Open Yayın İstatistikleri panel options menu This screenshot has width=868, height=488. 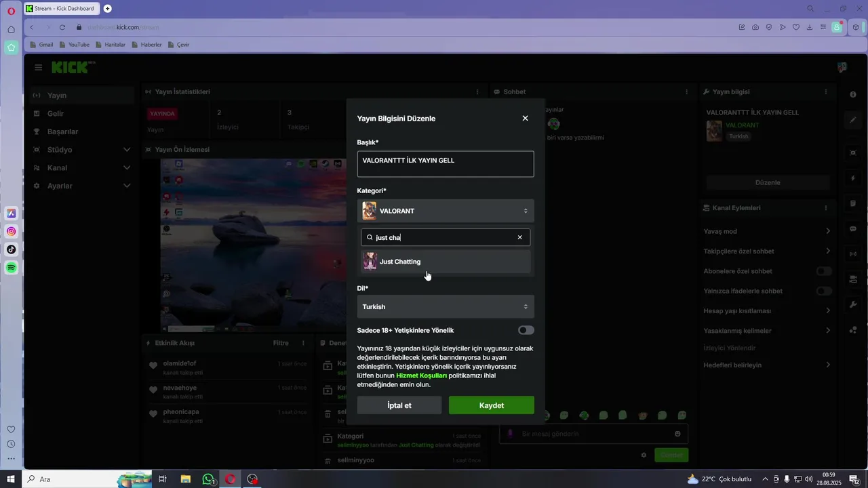(477, 91)
